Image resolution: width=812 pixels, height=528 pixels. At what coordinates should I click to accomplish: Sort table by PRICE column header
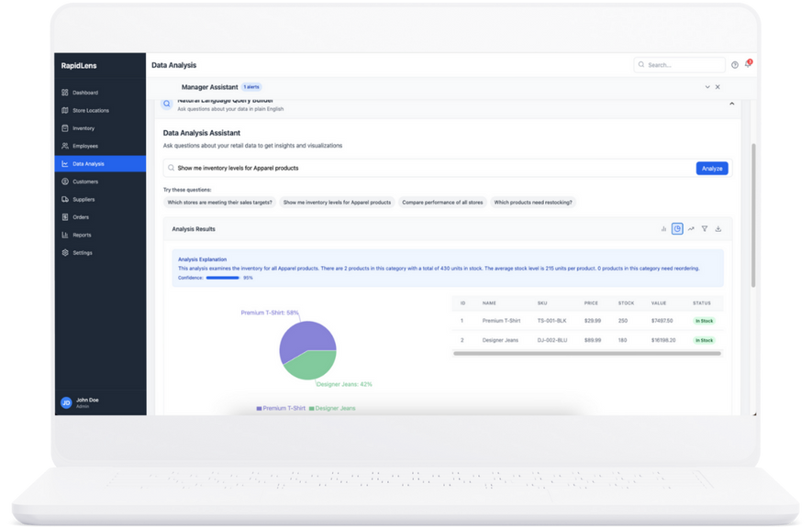[x=591, y=303]
